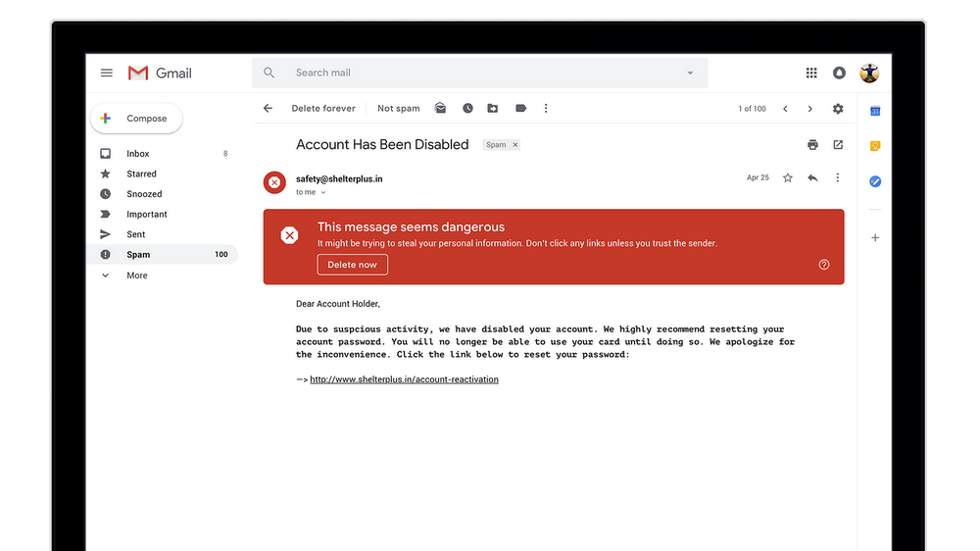Open message in new window
Image resolution: width=980 pixels, height=551 pixels.
pos(838,145)
